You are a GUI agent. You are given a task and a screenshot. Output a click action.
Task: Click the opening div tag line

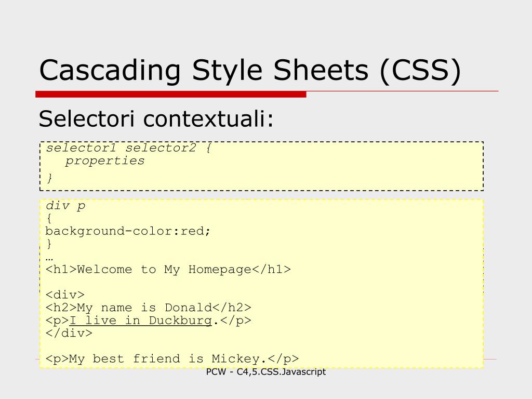click(x=65, y=295)
